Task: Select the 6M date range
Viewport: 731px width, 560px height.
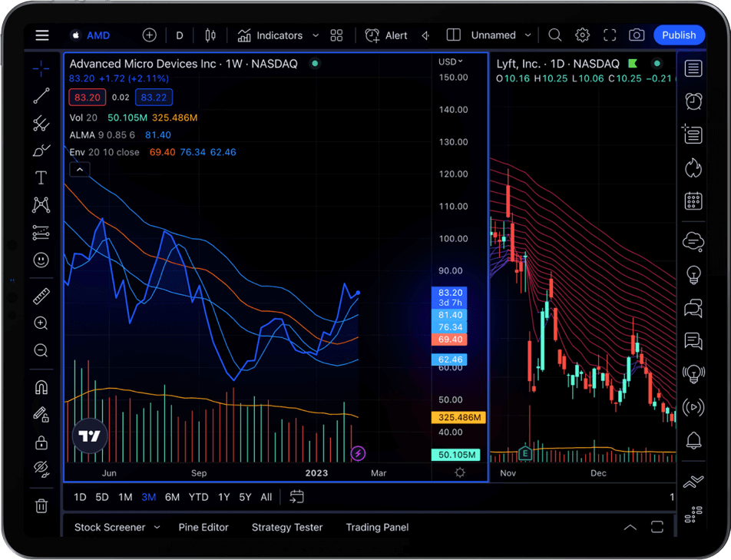Action: (x=172, y=498)
